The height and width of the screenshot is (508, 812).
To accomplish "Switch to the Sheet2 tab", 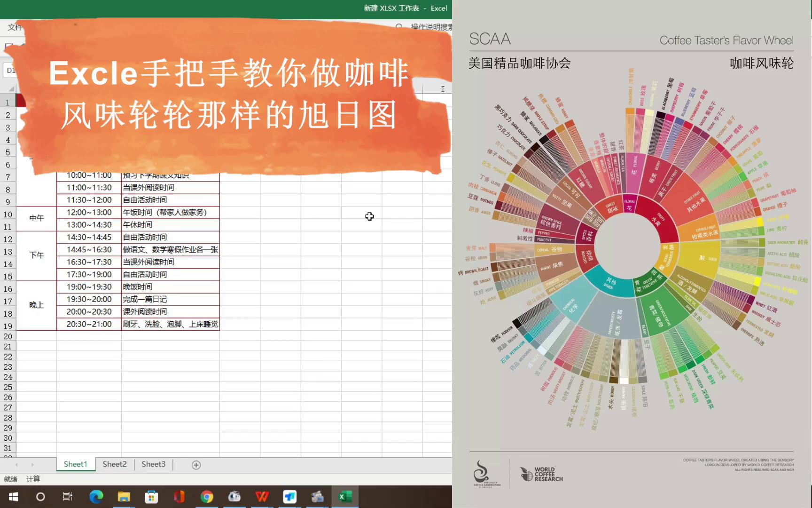I will pos(115,464).
